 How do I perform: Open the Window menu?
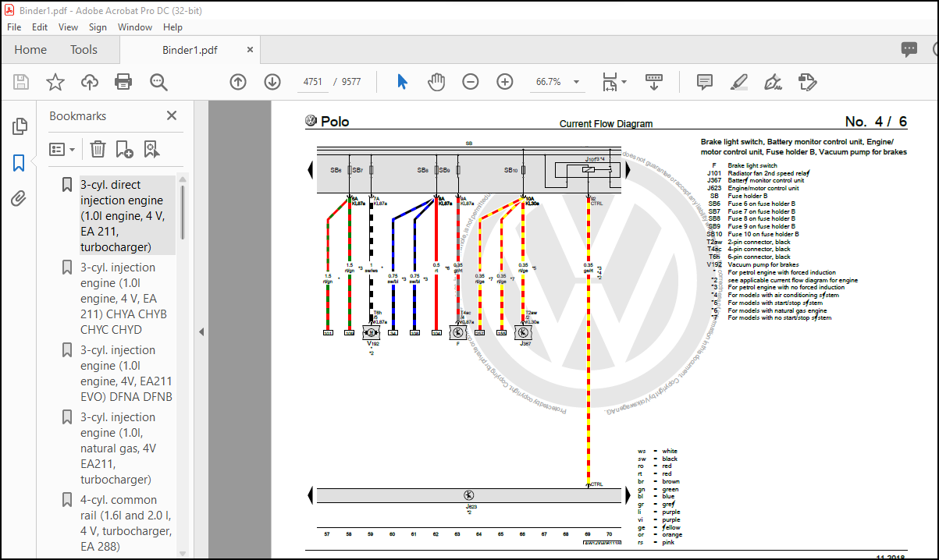[135, 27]
